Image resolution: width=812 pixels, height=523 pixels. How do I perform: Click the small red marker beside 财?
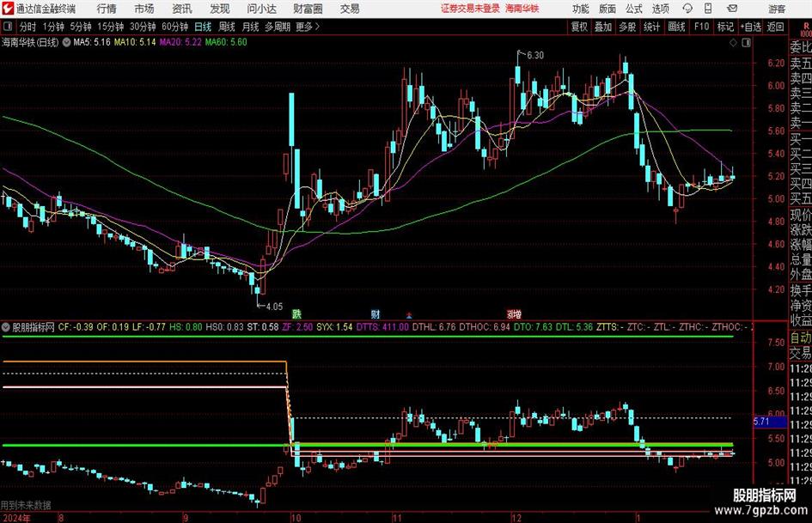pyautogui.click(x=409, y=314)
